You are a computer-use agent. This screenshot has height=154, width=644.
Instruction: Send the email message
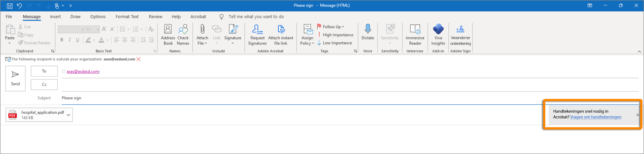click(x=15, y=79)
